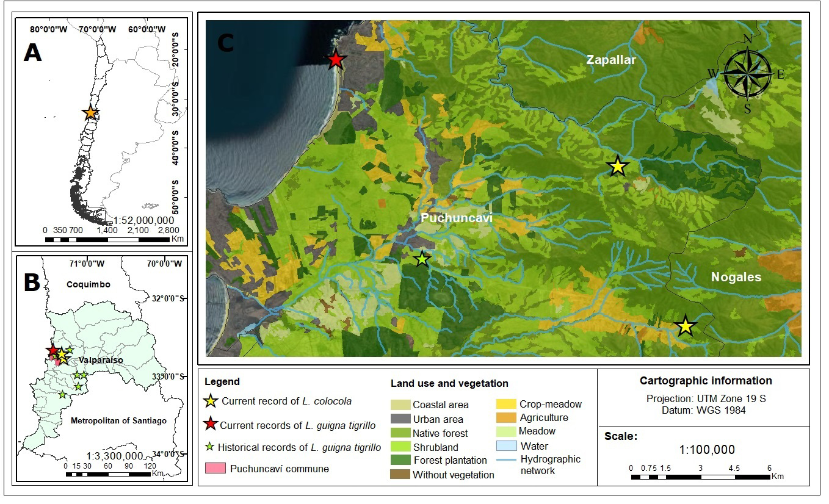Click the letter B panel label
Image resolution: width=829 pixels, height=504 pixels.
click(31, 283)
